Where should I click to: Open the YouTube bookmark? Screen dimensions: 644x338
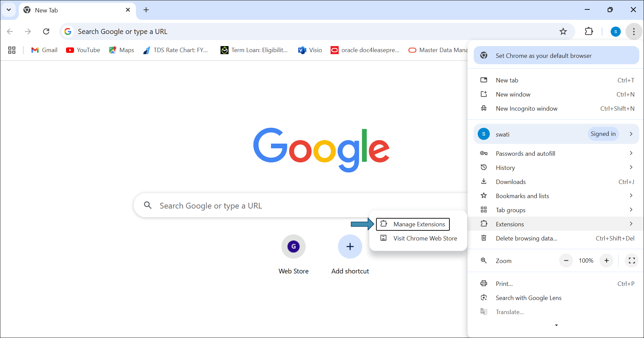tap(83, 50)
